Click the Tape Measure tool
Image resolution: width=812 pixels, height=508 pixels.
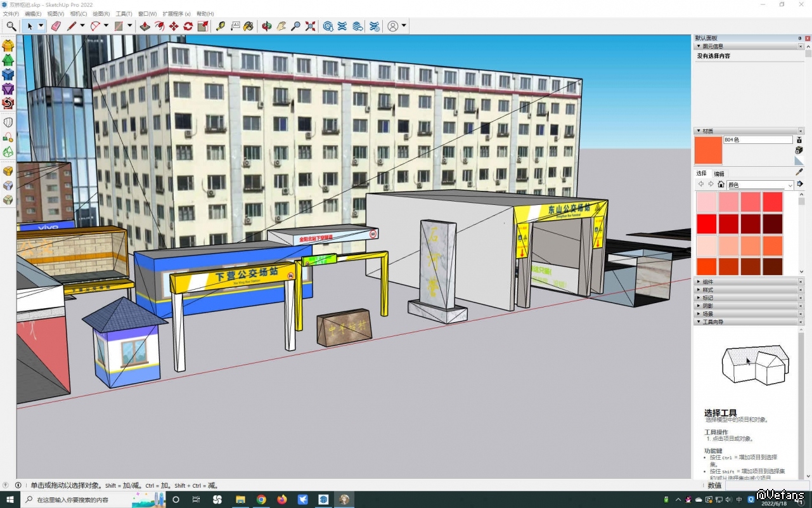click(220, 26)
